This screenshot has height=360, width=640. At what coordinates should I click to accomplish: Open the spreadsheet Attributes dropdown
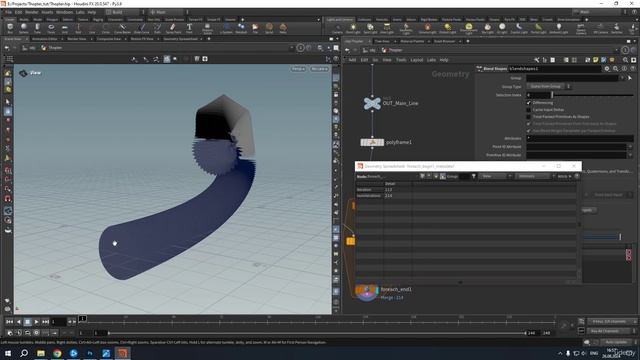[534, 176]
